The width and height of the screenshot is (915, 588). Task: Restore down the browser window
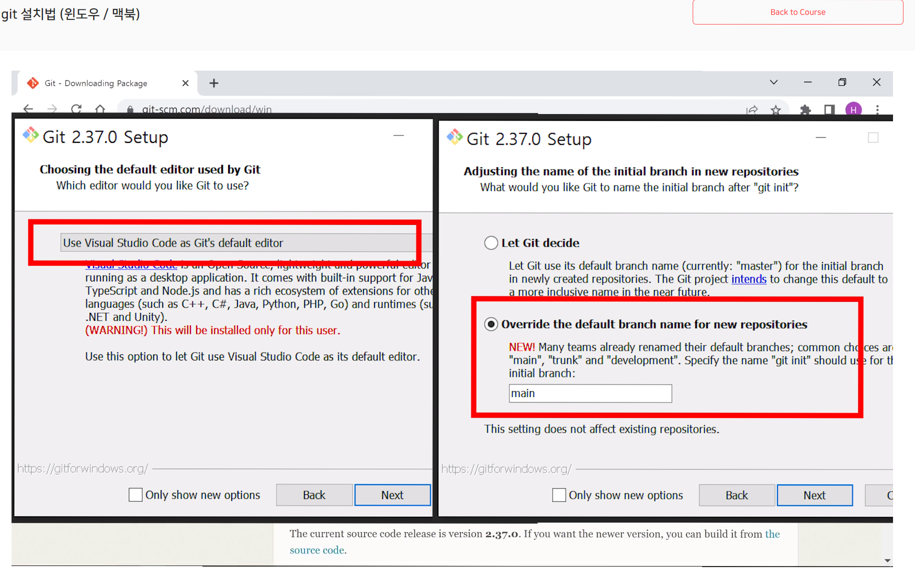coord(842,82)
